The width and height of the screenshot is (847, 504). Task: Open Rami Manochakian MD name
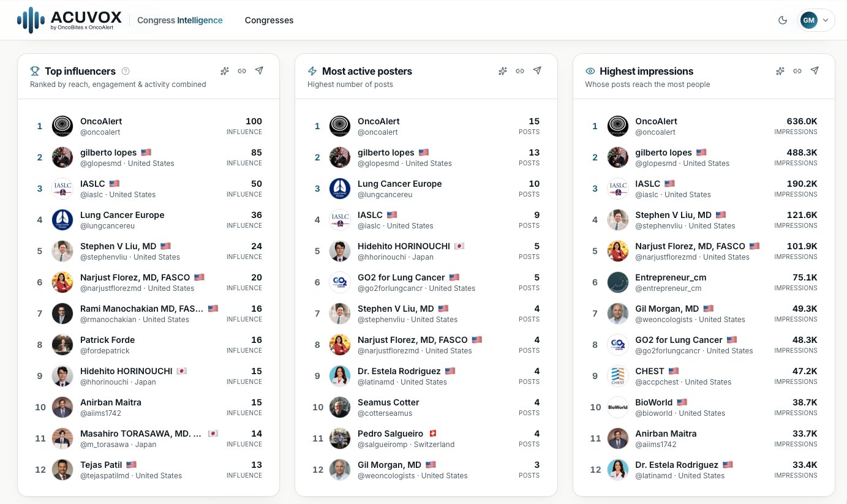141,309
